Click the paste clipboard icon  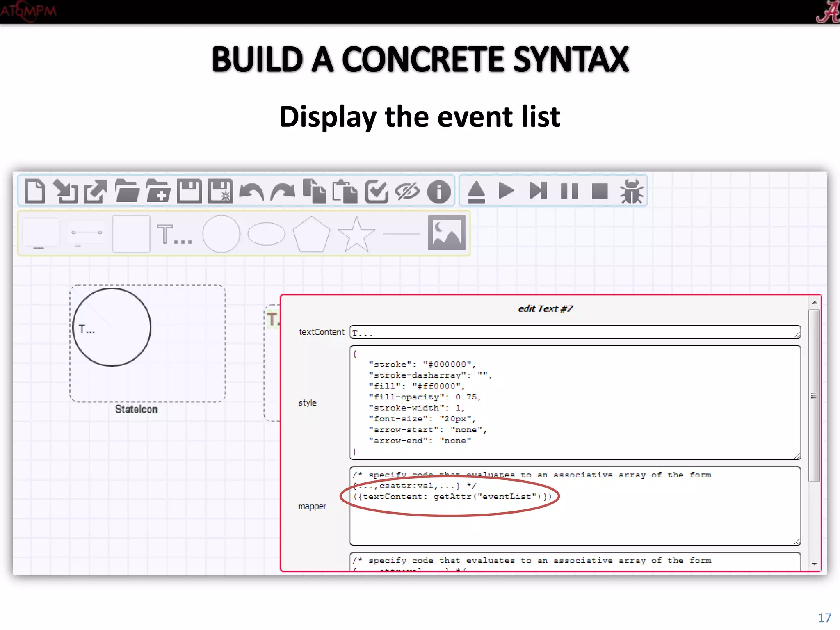tap(345, 191)
